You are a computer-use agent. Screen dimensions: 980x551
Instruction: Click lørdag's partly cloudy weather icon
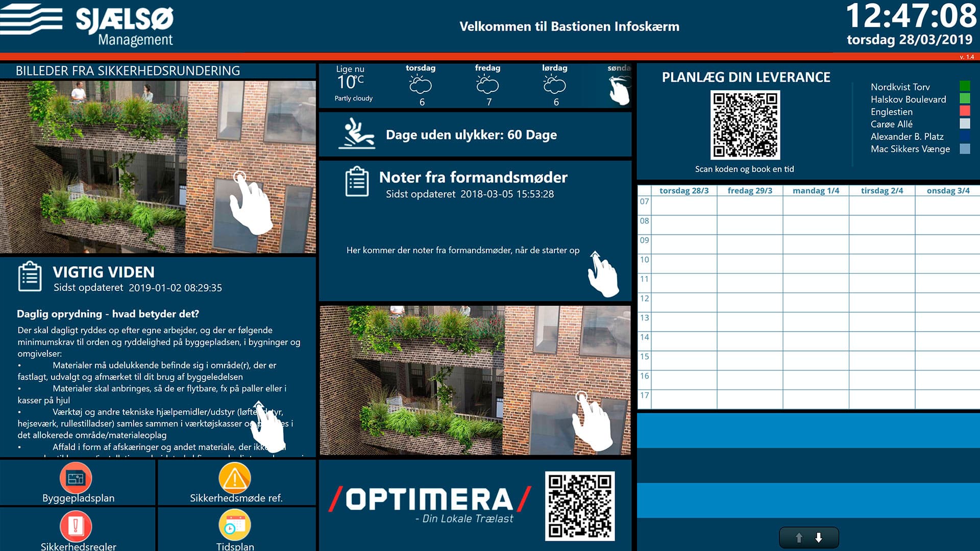(x=554, y=84)
